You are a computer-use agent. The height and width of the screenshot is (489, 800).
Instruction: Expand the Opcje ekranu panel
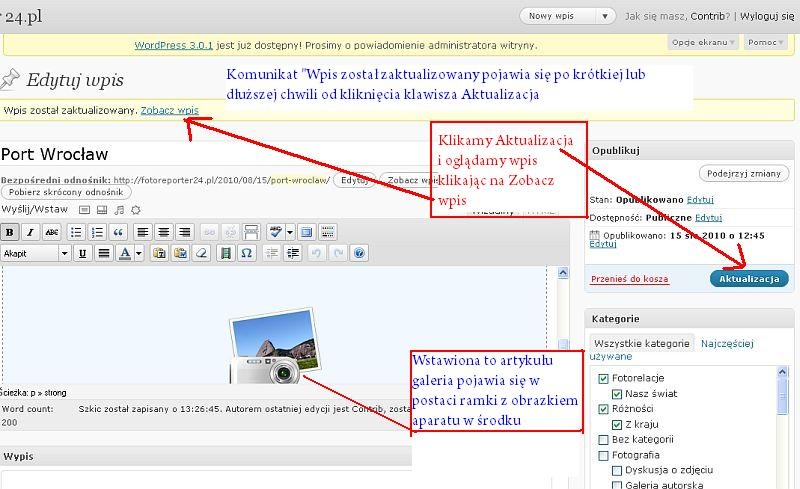tap(703, 42)
